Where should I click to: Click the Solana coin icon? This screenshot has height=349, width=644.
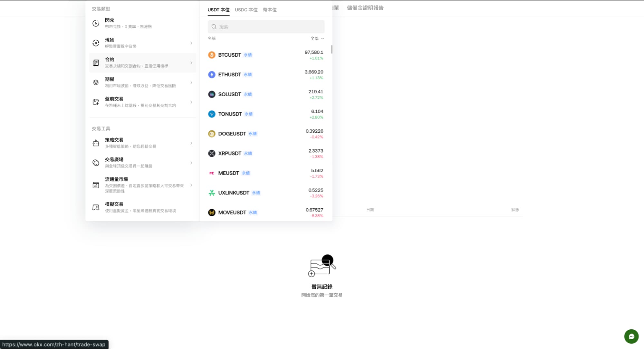pos(212,94)
